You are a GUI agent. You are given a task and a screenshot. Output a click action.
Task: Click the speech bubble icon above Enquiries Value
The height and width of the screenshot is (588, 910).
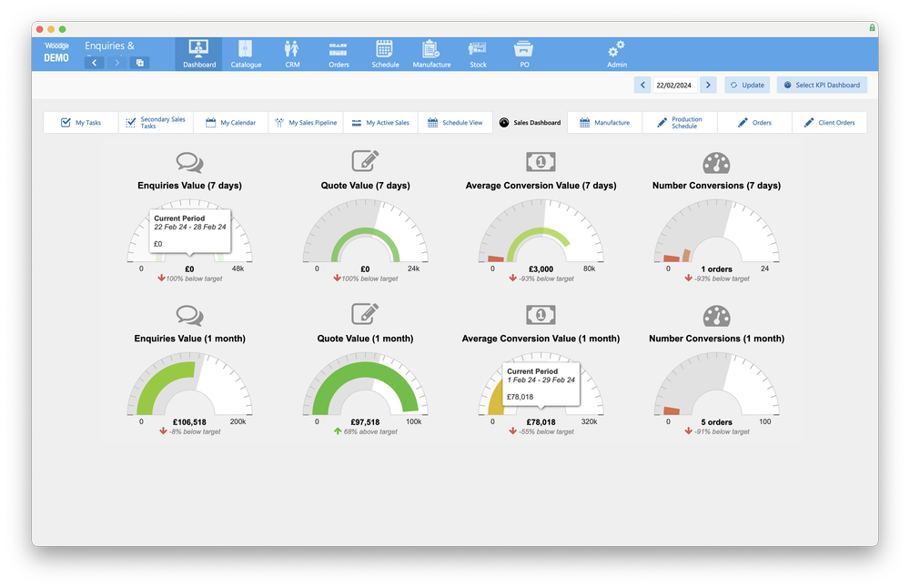pos(189,160)
